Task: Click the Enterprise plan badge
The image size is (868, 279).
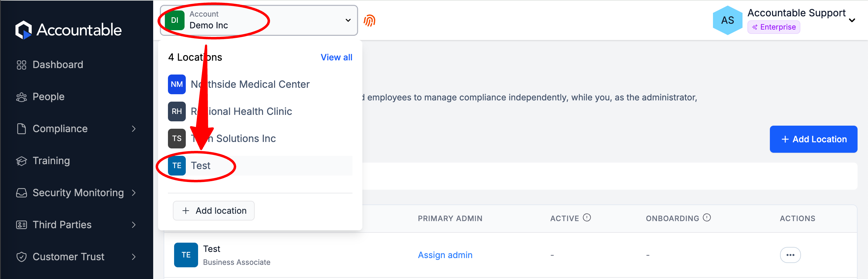Action: point(773,27)
